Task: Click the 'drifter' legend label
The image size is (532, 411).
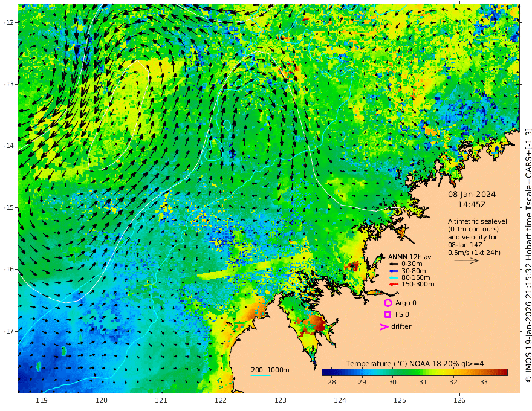Action: (x=401, y=326)
